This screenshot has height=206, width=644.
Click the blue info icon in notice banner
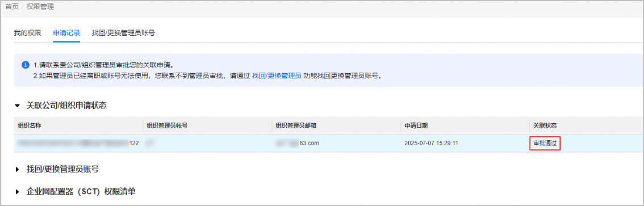coord(26,65)
